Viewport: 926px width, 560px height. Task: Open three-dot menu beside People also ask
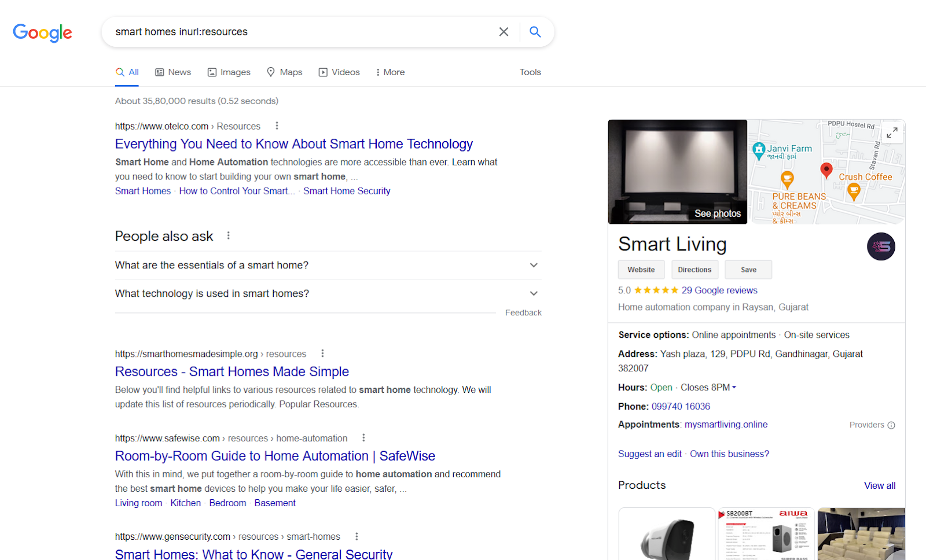(228, 235)
